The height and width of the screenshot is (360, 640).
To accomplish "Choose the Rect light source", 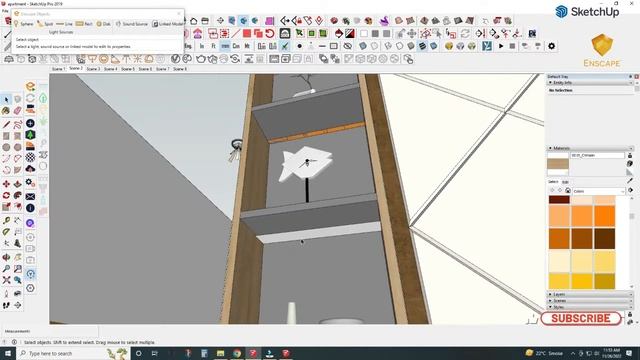I will click(x=84, y=24).
